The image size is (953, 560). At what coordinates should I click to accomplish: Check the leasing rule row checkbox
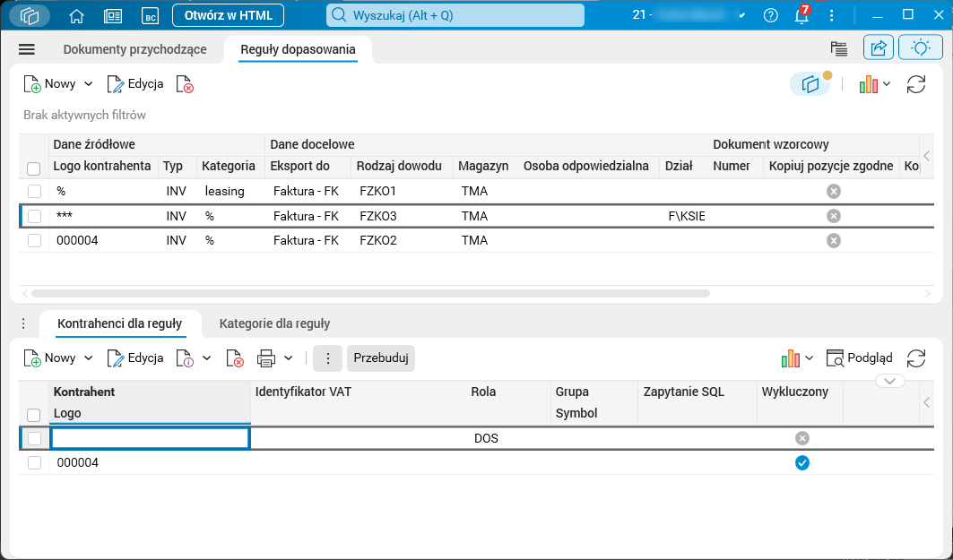point(34,192)
